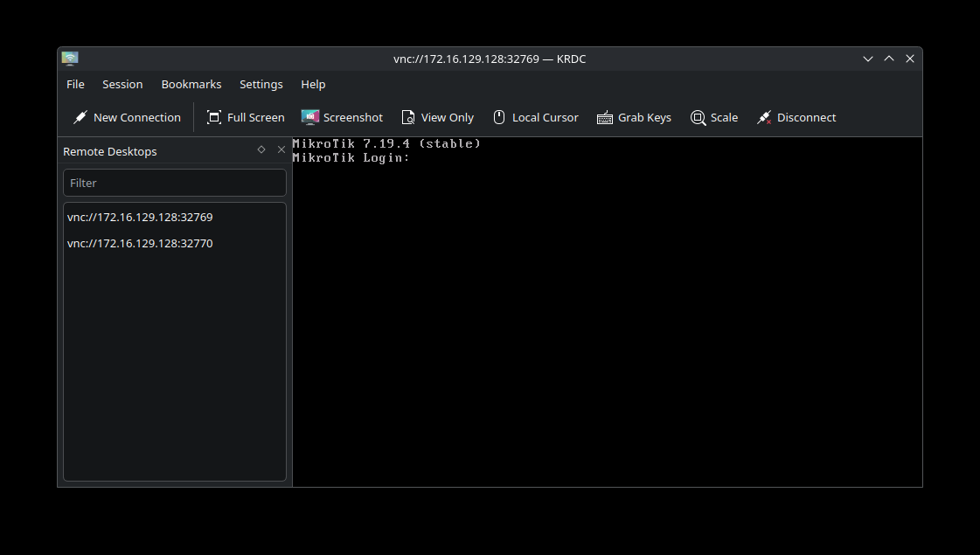Toggle Grab Keys option
The width and height of the screenshot is (980, 555).
point(634,117)
